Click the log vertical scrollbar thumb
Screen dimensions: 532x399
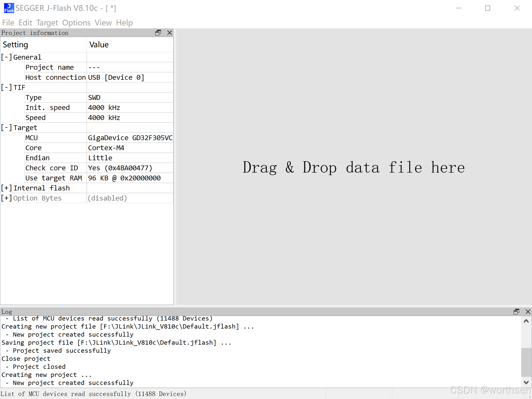click(526, 362)
